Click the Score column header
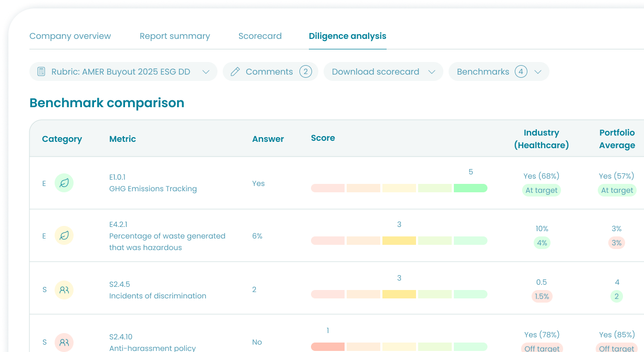The height and width of the screenshot is (352, 644). [323, 138]
